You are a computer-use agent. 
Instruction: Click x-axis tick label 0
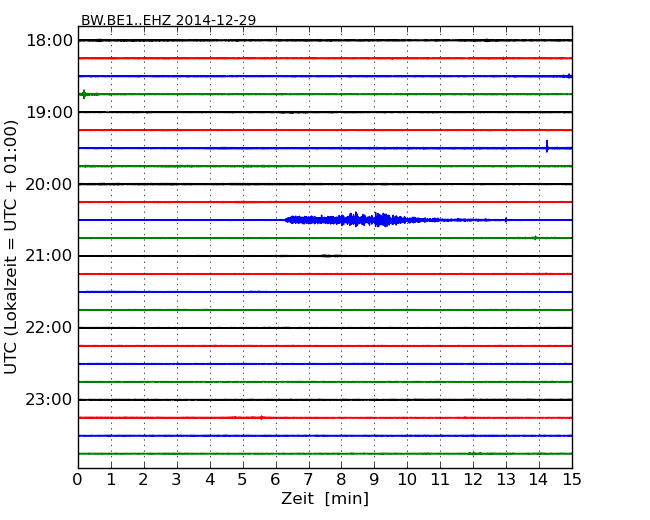[78, 480]
